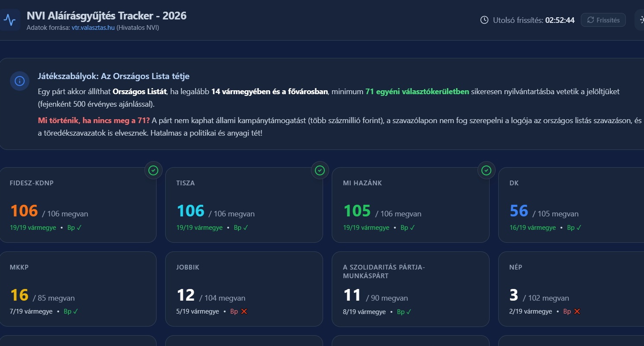This screenshot has height=346, width=644.
Task: Click the blue 106 count on TISZA card
Action: (x=190, y=211)
